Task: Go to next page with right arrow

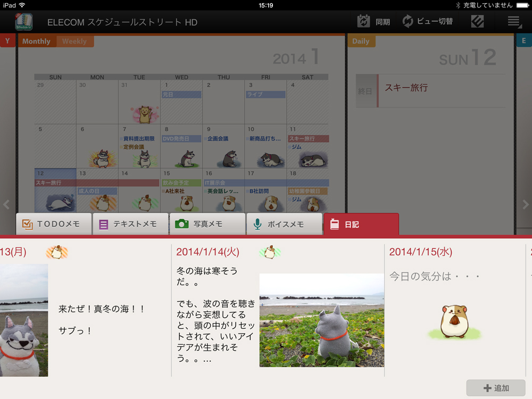Action: [526, 205]
